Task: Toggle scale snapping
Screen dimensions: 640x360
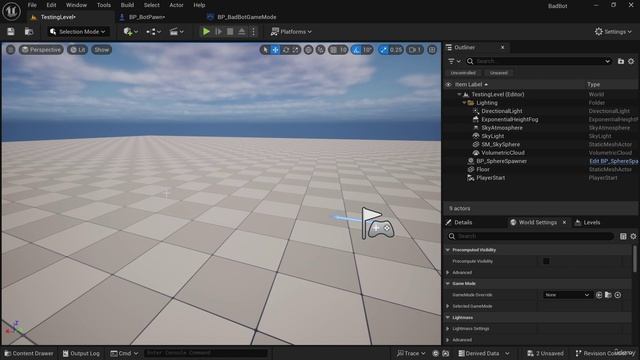Action: (x=383, y=50)
